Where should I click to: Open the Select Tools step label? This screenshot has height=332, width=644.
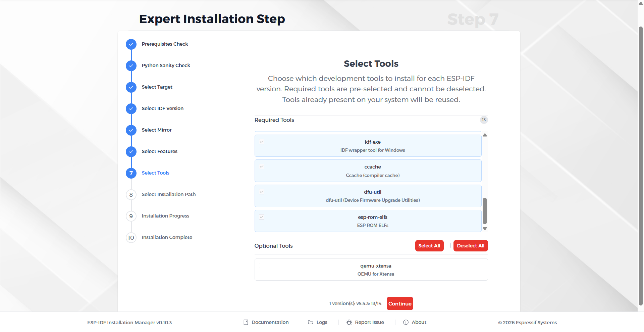(x=156, y=173)
